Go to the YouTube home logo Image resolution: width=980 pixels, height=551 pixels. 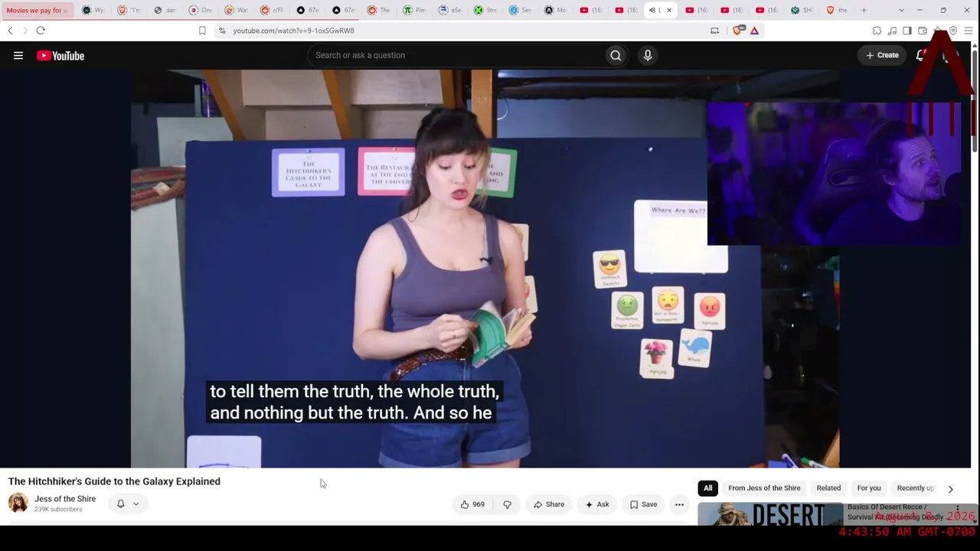tap(60, 55)
